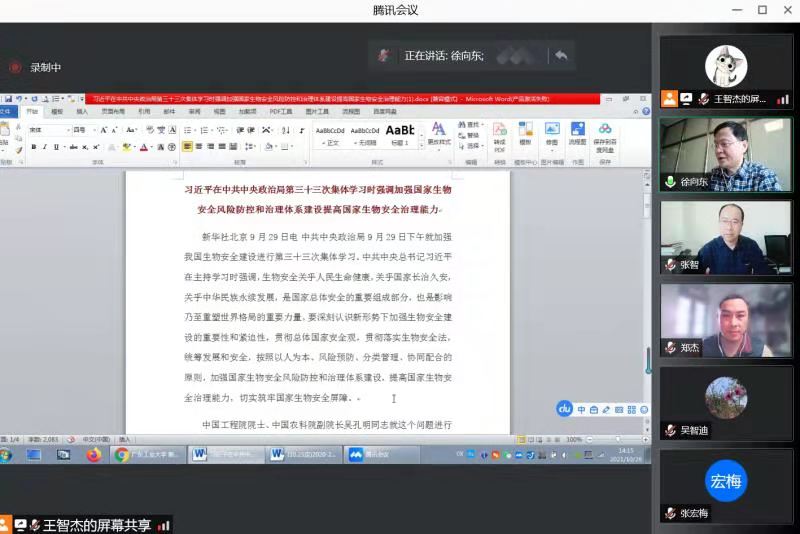Viewport: 800px width, 534px height.
Task: Click the Italic formatting icon
Action: point(45,147)
